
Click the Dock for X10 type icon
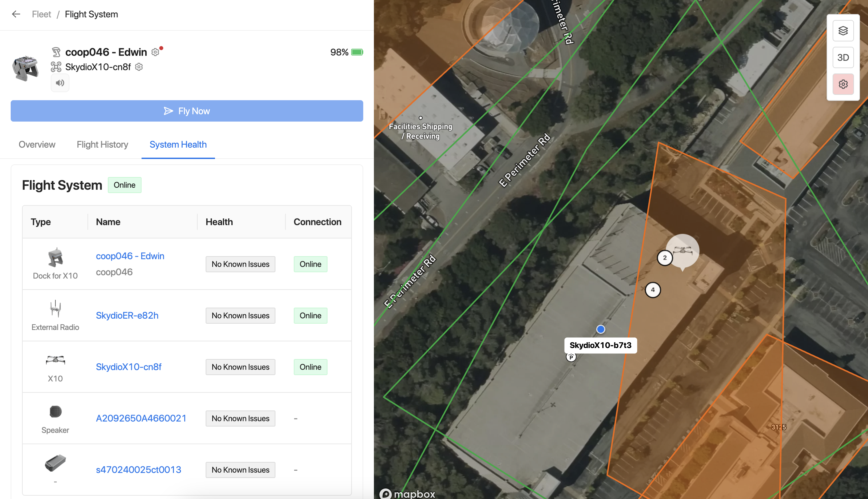click(x=55, y=258)
